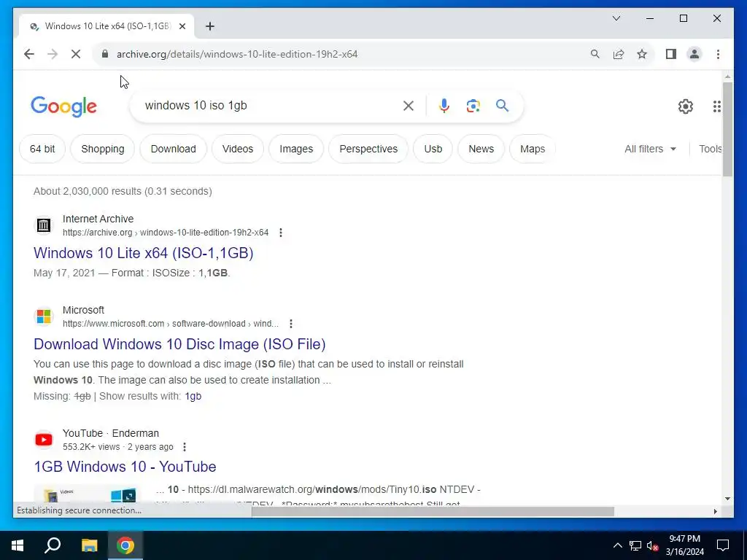Viewport: 747px width, 560px height.
Task: Open the network tray icon
Action: tap(635, 545)
